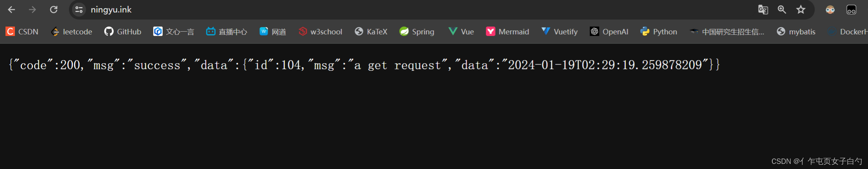Viewport: 868px width, 169px height.
Task: Open the CSDN bookmark
Action: pyautogui.click(x=22, y=32)
